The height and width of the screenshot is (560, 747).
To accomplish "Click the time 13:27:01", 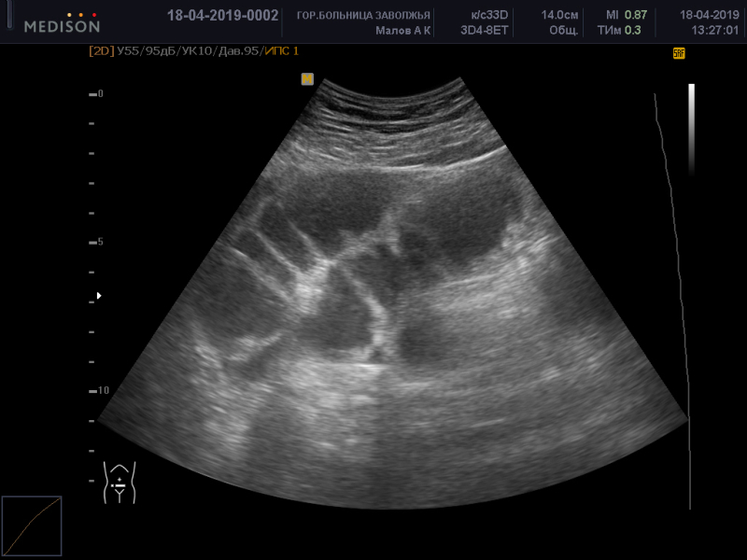I will (x=714, y=31).
